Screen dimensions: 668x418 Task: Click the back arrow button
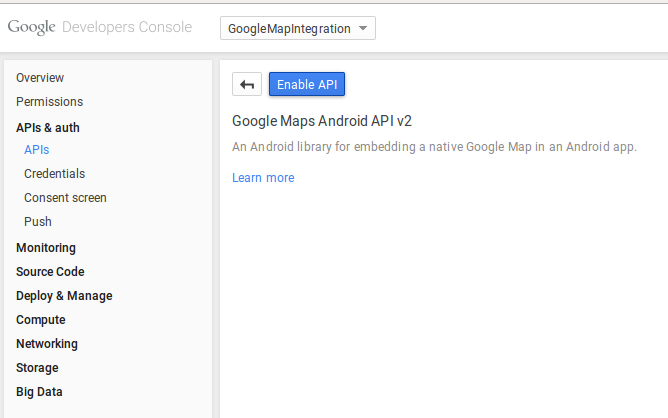click(x=247, y=84)
